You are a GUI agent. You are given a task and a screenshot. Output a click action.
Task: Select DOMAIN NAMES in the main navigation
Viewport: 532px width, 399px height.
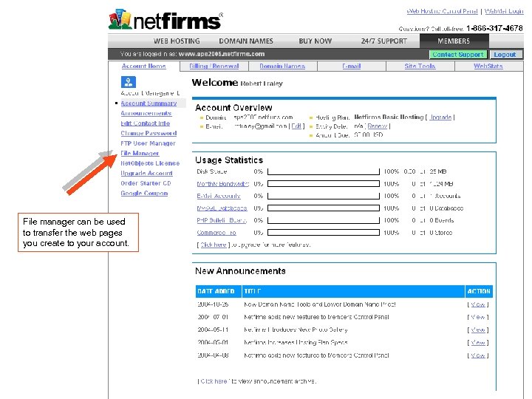click(x=246, y=41)
